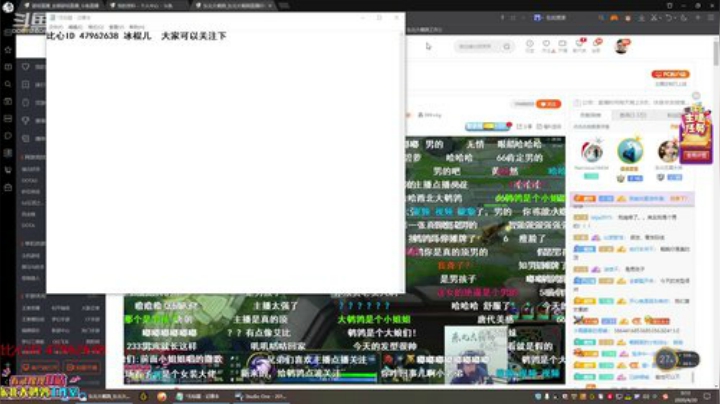Click the orange round app icon in taskbar
The image size is (720, 404).
pos(162,396)
